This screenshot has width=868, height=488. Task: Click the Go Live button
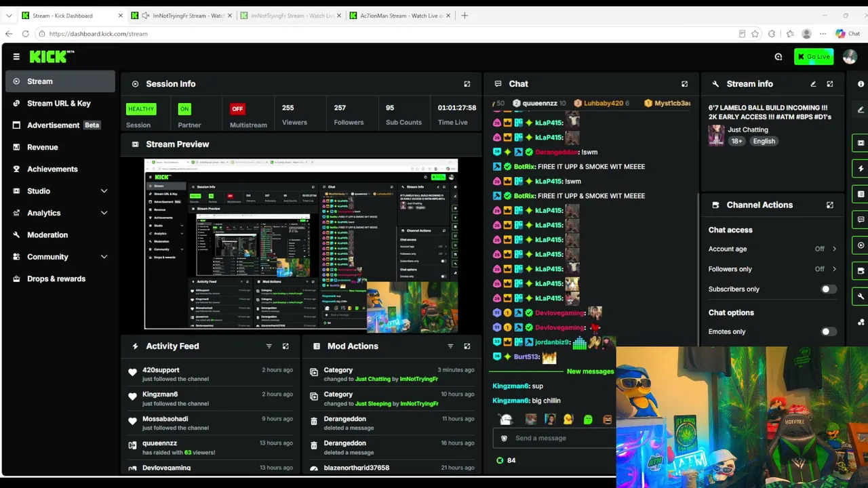(814, 57)
